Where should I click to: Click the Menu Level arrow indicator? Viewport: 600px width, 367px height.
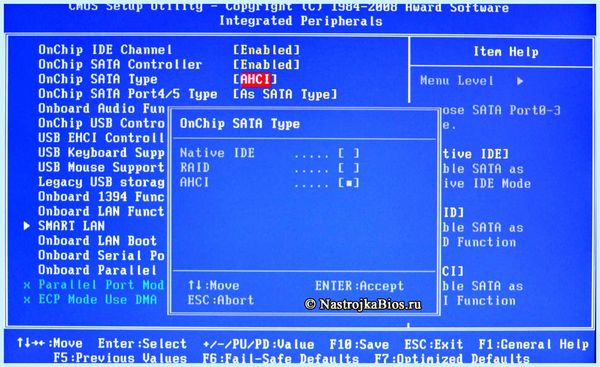coord(520,81)
